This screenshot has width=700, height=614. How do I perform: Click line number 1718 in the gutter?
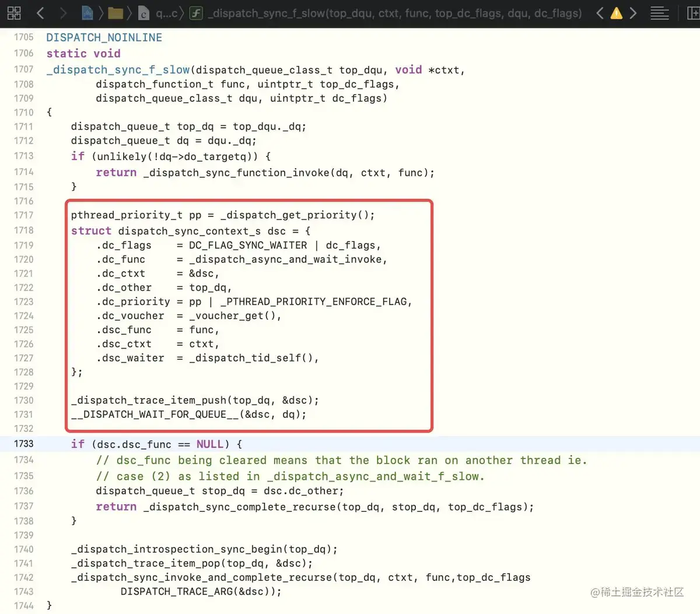coord(24,231)
